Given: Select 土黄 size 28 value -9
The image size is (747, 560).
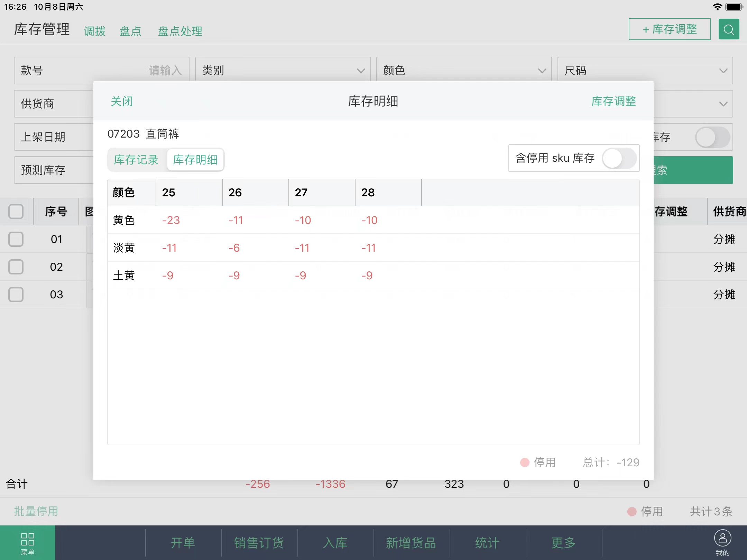Looking at the screenshot, I should point(367,276).
